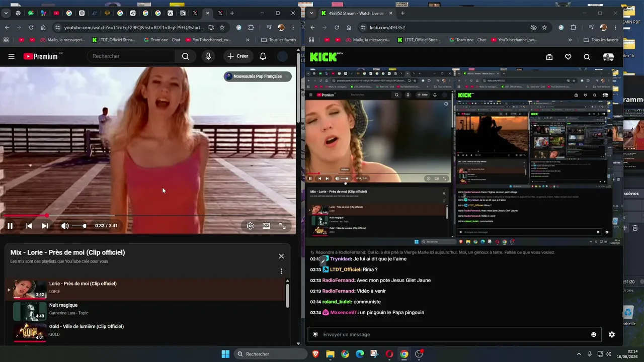Bookmark the YouTube page with star
Viewport: 644px width, 362px height.
point(222,27)
